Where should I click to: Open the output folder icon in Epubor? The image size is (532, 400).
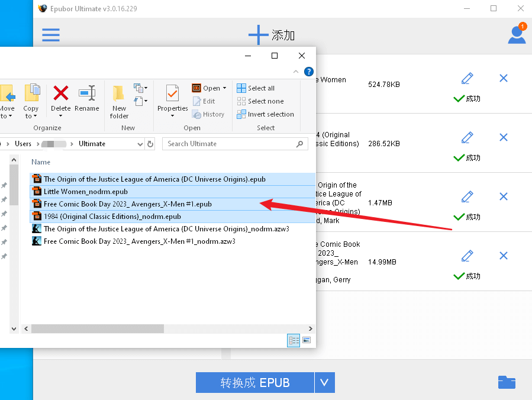(x=507, y=382)
